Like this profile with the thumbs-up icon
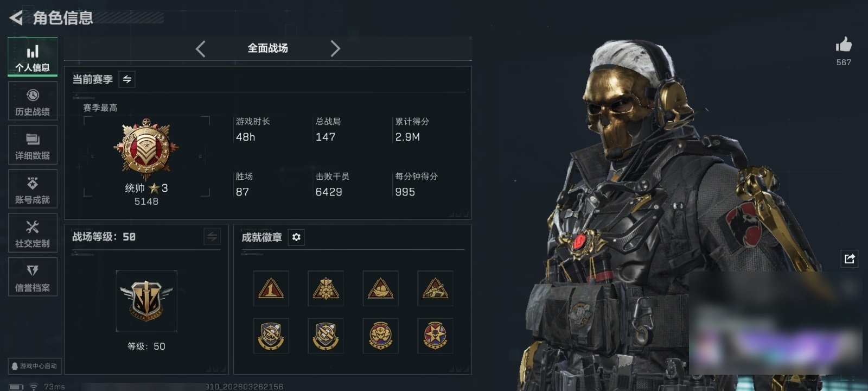 click(844, 45)
